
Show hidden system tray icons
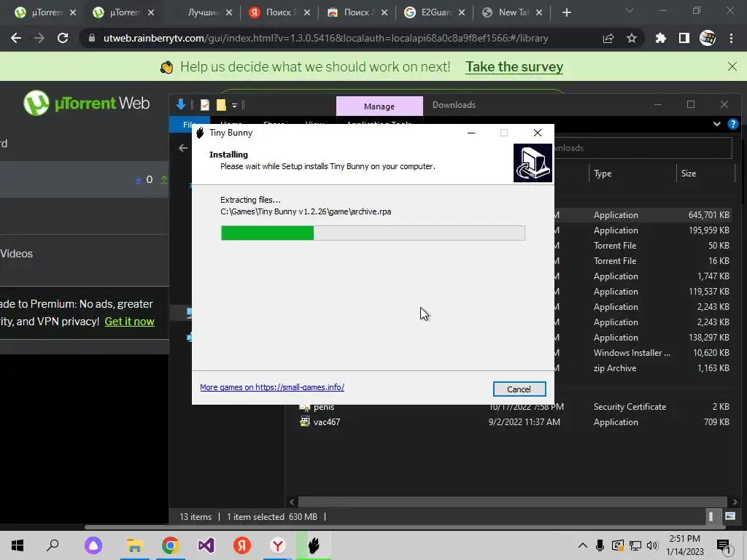click(582, 545)
